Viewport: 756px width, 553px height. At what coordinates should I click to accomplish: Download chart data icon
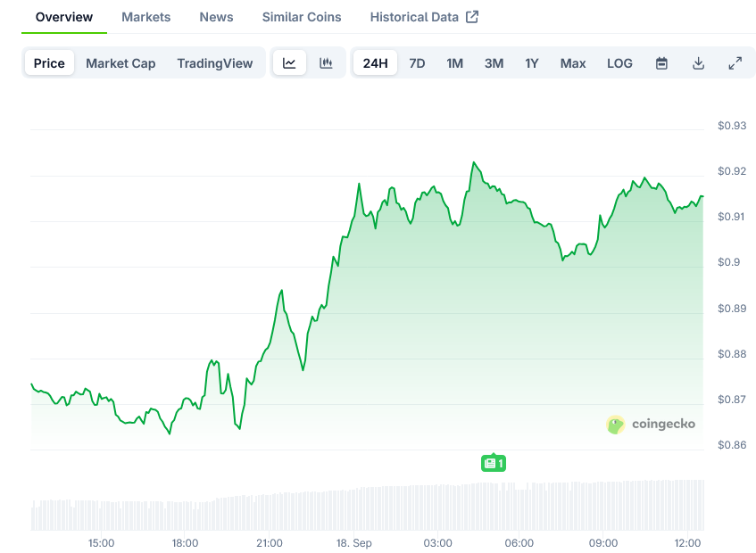click(698, 63)
